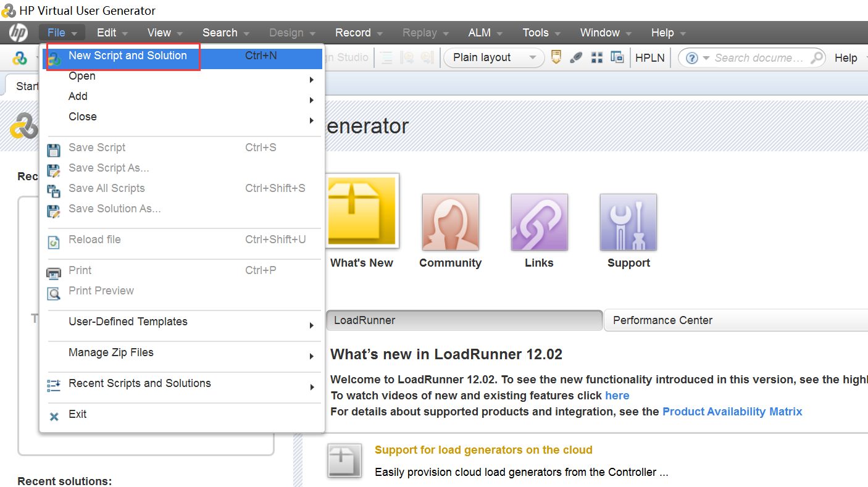868x487 pixels.
Task: Open the Record menu
Action: [x=359, y=33]
